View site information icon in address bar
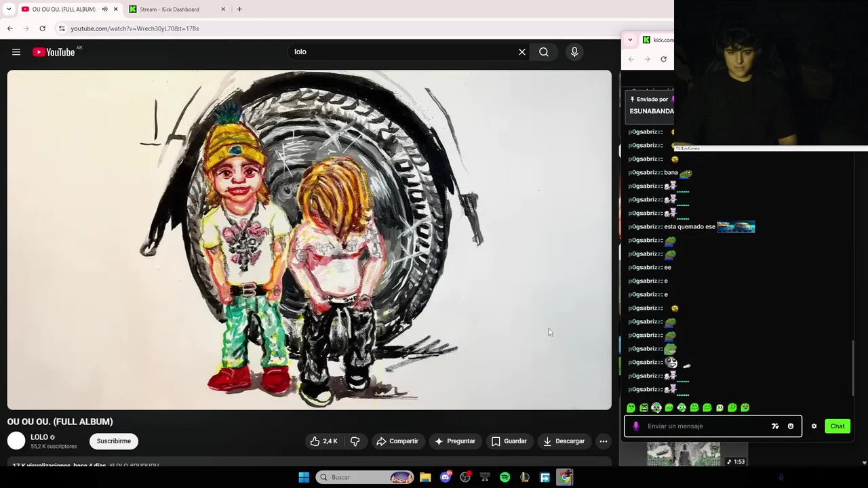Image resolution: width=868 pixels, height=488 pixels. (62, 28)
